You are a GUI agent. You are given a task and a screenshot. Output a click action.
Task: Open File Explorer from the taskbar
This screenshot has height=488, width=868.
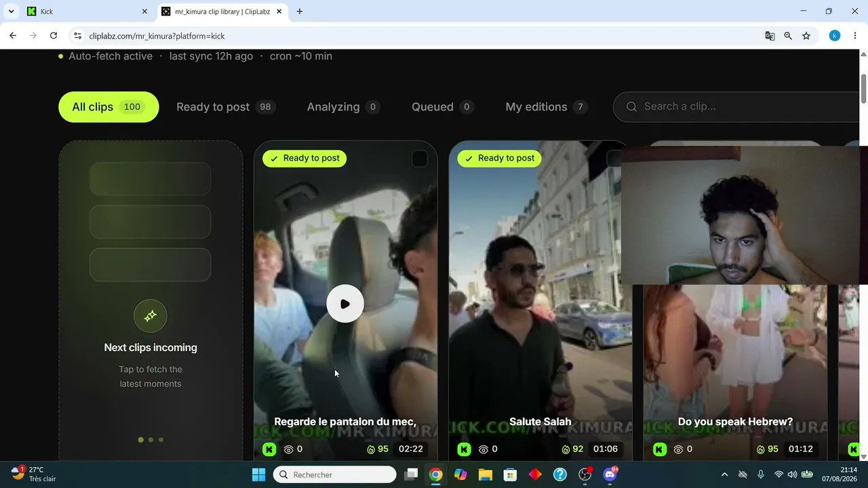point(486,474)
